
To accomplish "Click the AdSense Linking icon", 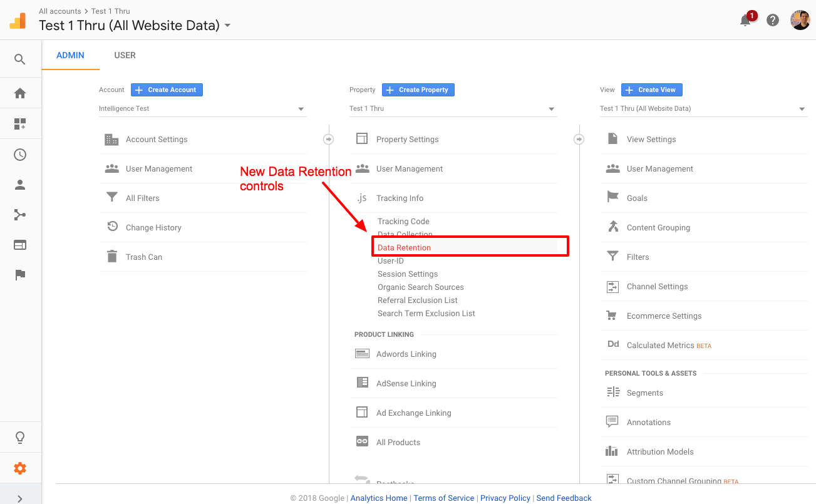I will pyautogui.click(x=362, y=383).
